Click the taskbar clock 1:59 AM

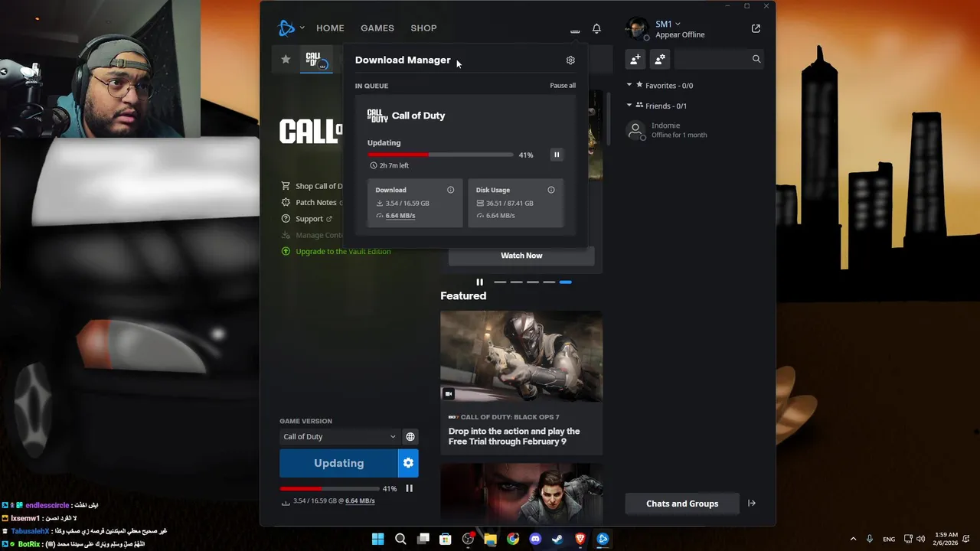(x=944, y=539)
